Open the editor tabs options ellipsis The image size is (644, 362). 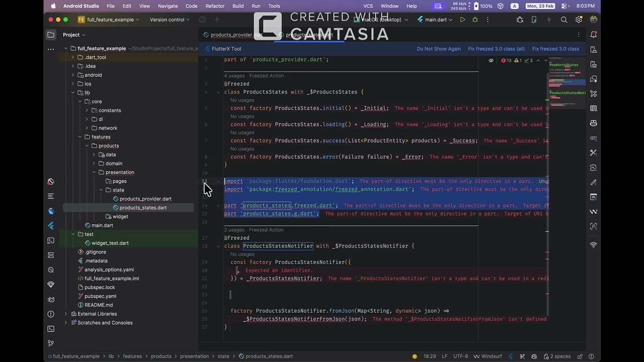click(x=579, y=35)
